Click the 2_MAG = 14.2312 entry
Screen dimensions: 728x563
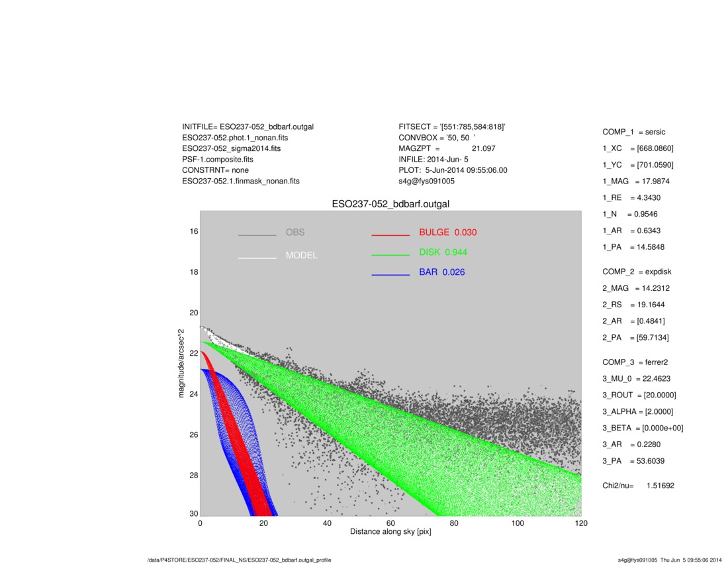click(636, 288)
